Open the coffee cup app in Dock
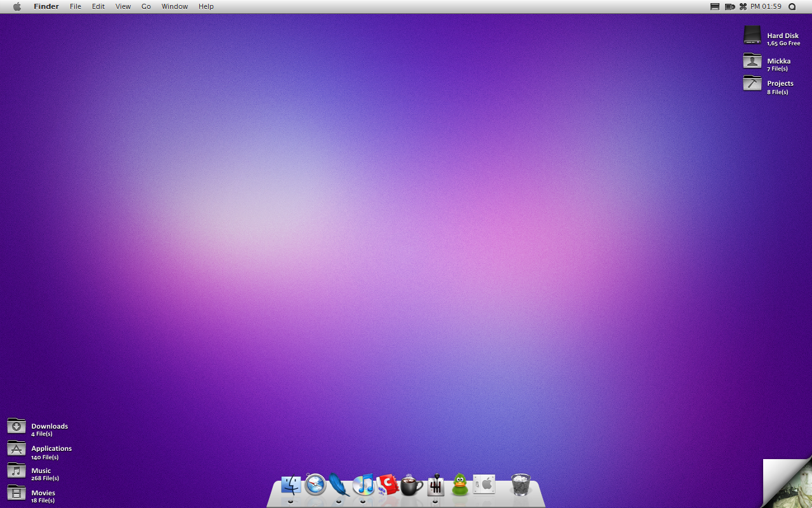Viewport: 812px width, 508px height. coord(411,485)
